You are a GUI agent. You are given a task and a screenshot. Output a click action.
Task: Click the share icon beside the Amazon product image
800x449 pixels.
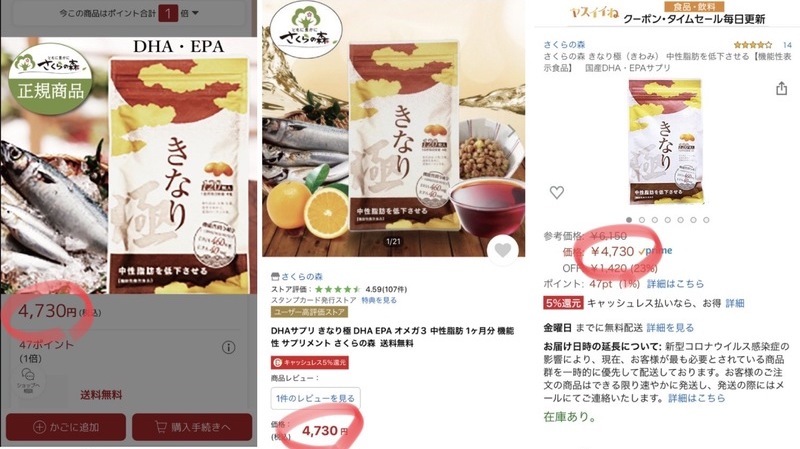tap(781, 88)
